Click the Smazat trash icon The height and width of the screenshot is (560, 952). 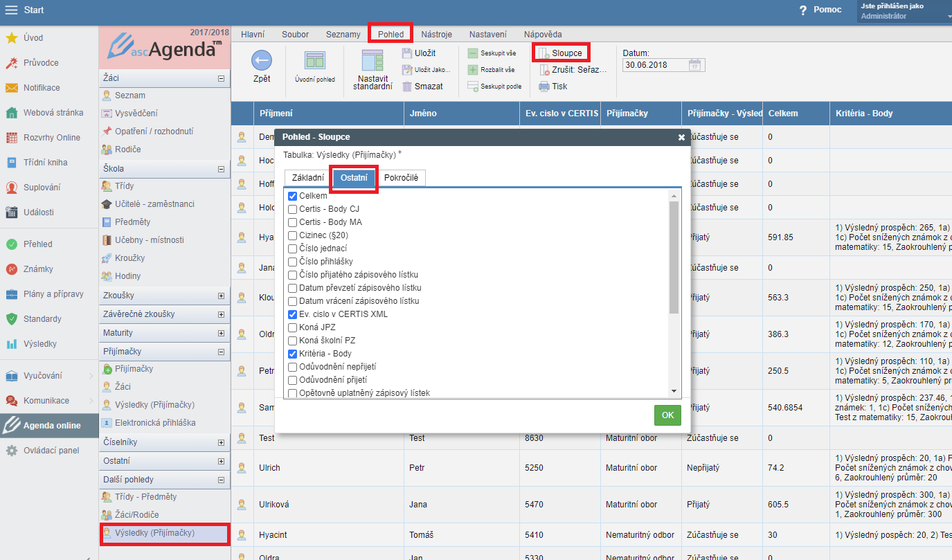(x=408, y=87)
